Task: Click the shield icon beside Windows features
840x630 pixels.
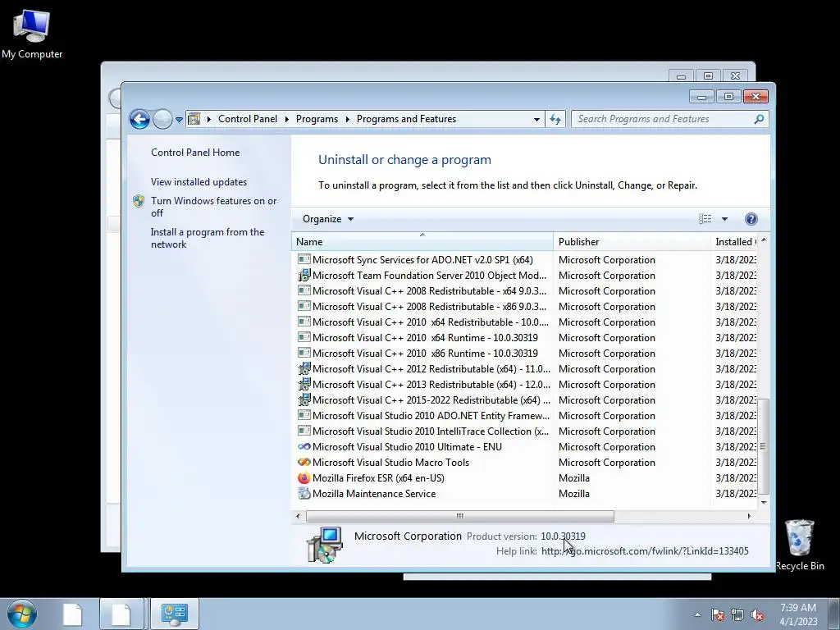Action: click(x=139, y=201)
